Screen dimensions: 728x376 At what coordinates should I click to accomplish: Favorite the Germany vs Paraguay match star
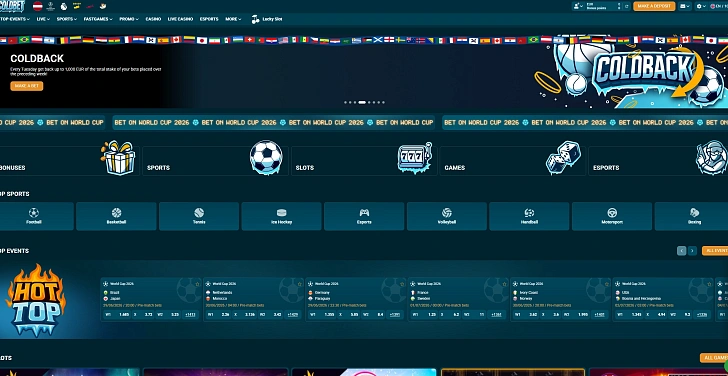pos(403,284)
